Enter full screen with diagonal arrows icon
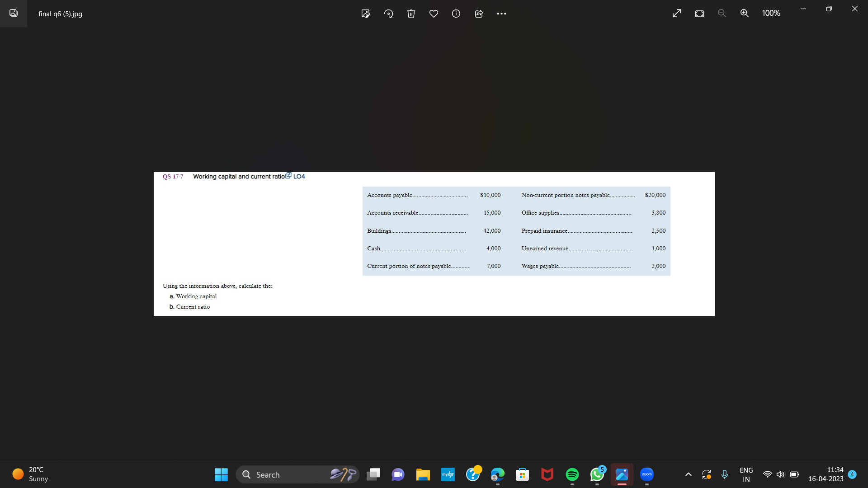 pos(677,14)
